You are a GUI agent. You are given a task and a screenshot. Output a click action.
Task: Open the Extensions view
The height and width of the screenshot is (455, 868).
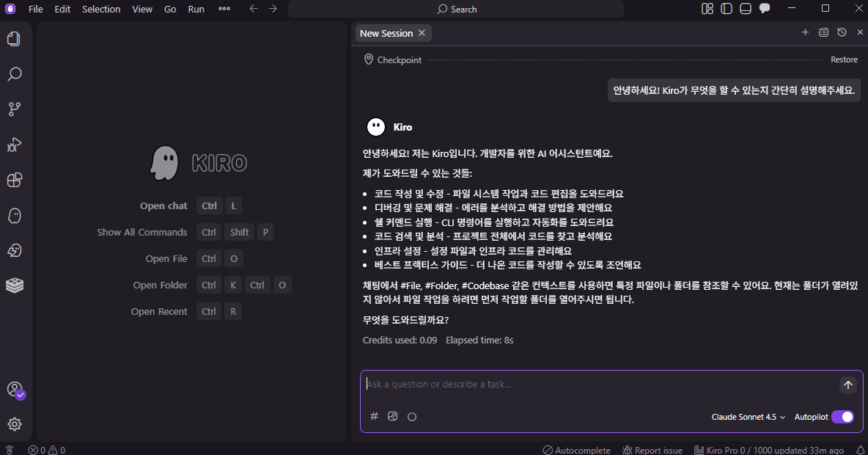point(14,180)
